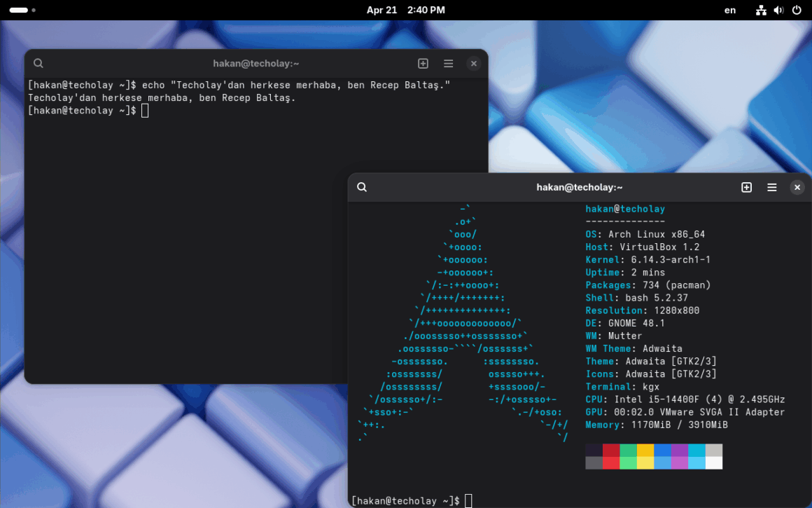Click the light gray swatch in top palette row

click(x=713, y=450)
